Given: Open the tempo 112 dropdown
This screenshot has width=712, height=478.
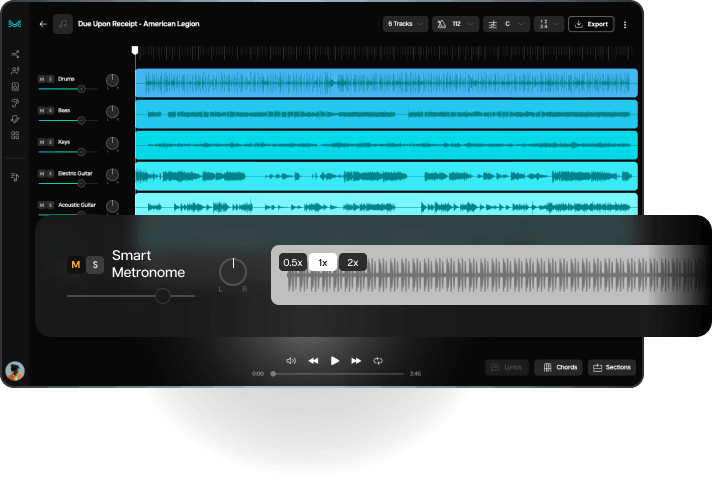Looking at the screenshot, I should pyautogui.click(x=455, y=24).
